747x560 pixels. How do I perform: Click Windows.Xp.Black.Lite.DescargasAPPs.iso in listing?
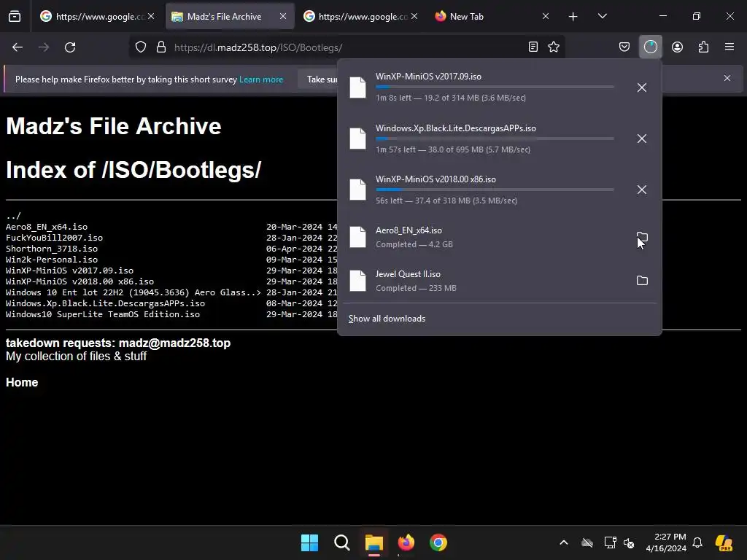105,303
